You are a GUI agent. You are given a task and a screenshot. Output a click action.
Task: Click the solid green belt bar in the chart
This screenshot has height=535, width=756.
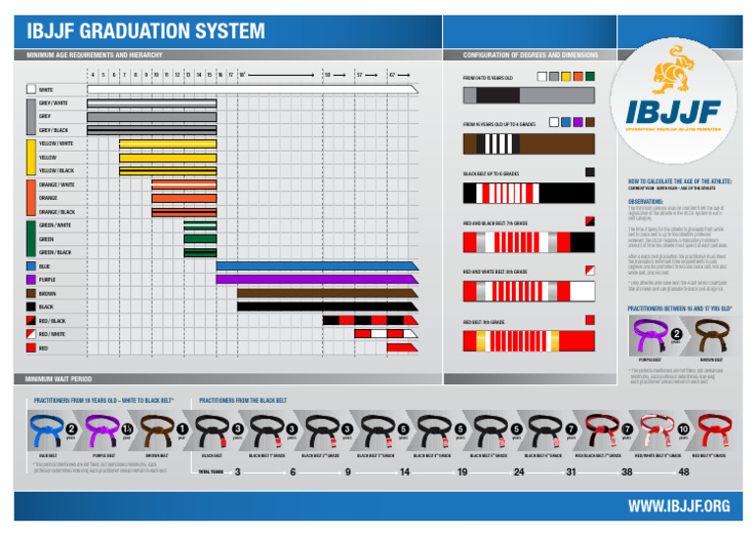[200, 238]
